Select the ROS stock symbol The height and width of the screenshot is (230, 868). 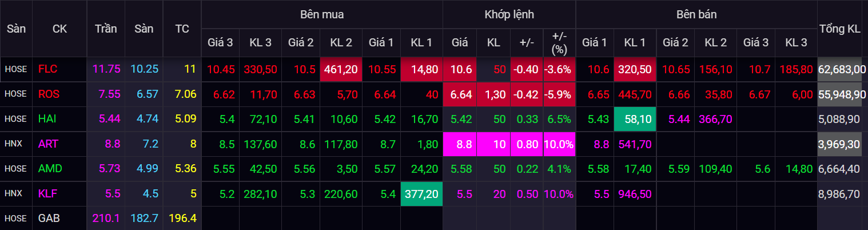coord(49,94)
